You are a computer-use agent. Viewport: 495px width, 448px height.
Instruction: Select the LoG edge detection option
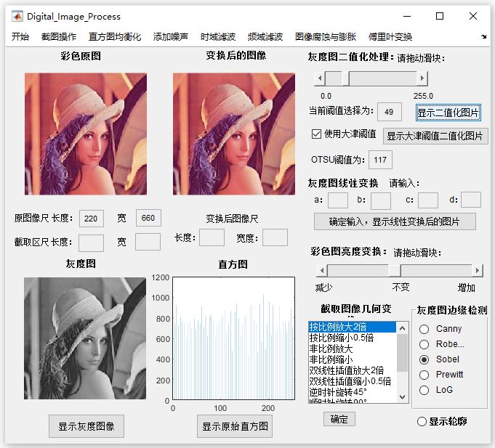pyautogui.click(x=436, y=390)
